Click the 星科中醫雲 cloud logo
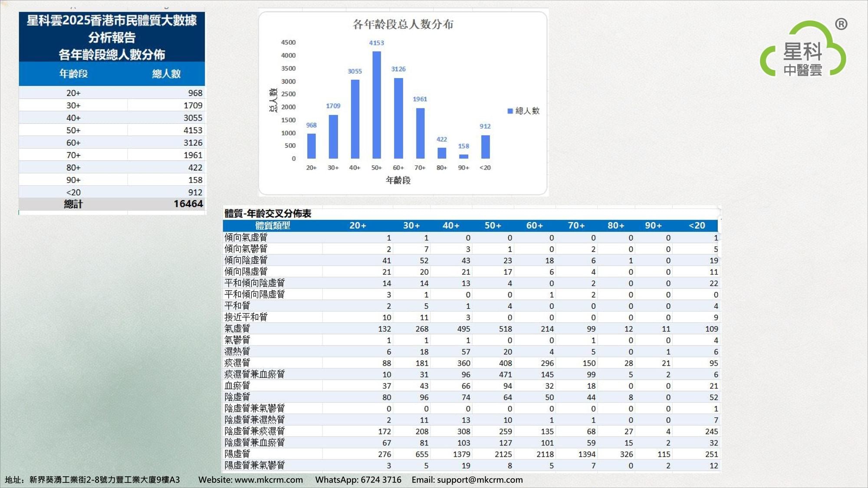The image size is (868, 488). click(803, 49)
